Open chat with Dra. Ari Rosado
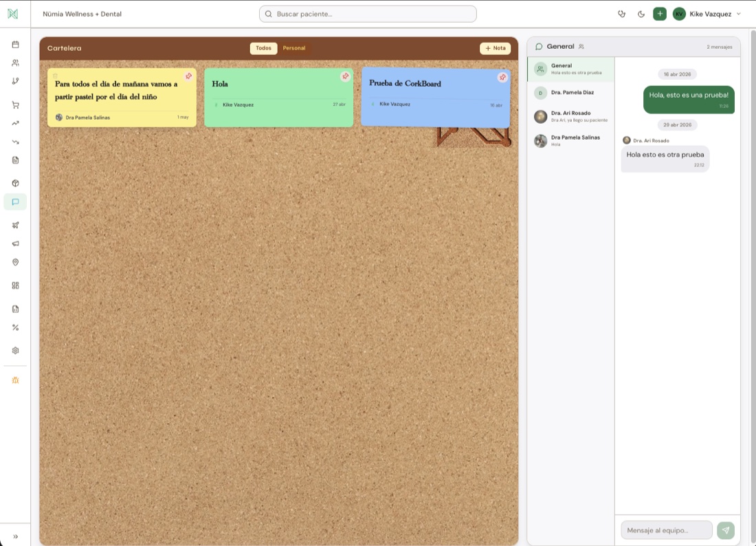Viewport: 756px width, 546px height. pos(571,116)
